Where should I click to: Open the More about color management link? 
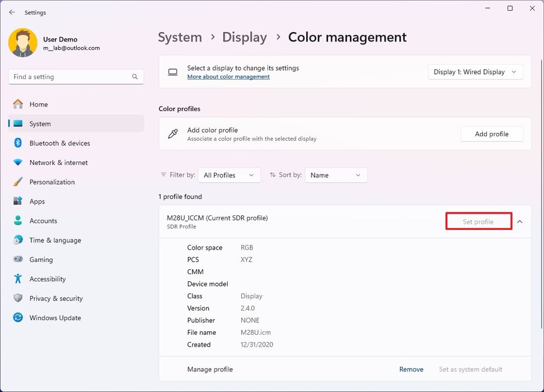pos(228,76)
